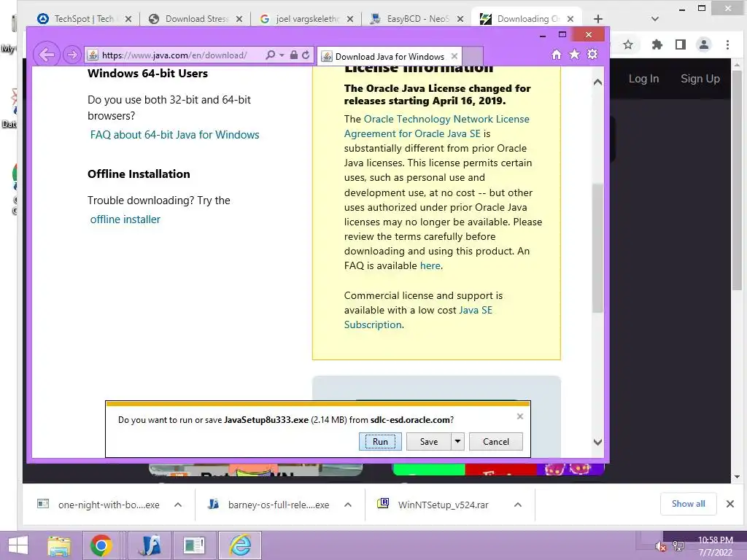Open Internet Explorer favorites star

point(575,54)
